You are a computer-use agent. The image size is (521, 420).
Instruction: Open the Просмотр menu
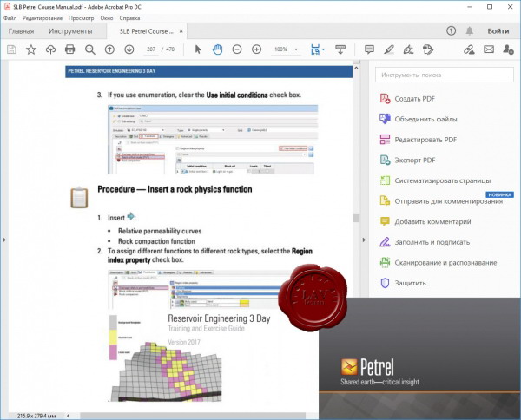click(x=81, y=18)
